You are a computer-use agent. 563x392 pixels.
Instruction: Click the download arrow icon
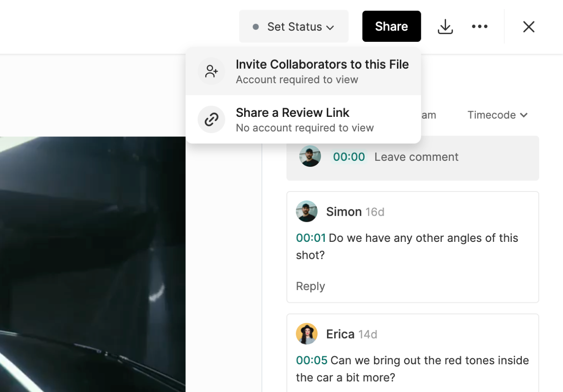click(x=445, y=26)
